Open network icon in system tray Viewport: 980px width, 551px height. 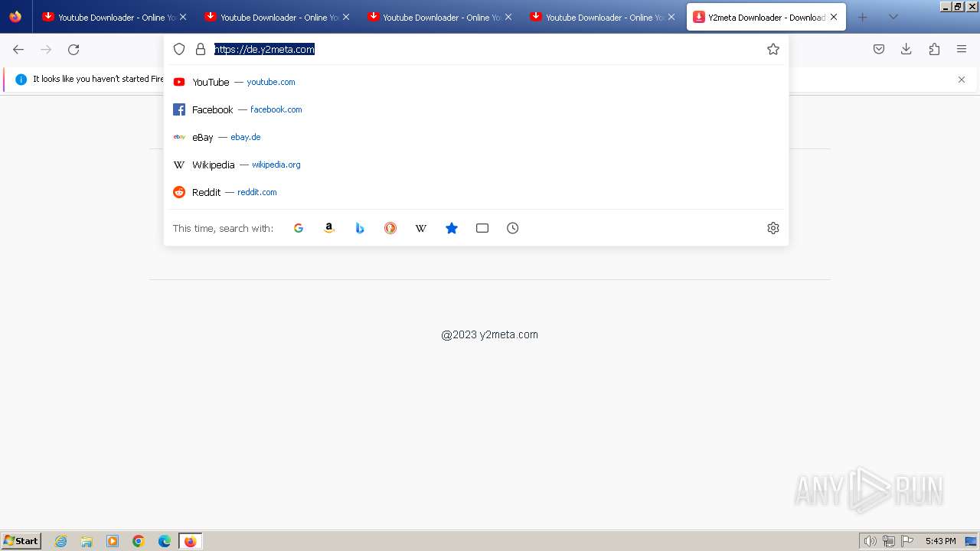(889, 541)
